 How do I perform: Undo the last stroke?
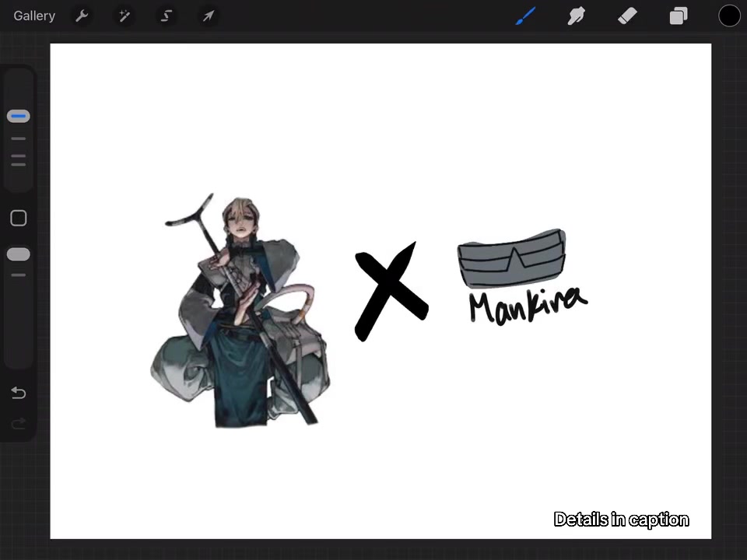tap(19, 393)
